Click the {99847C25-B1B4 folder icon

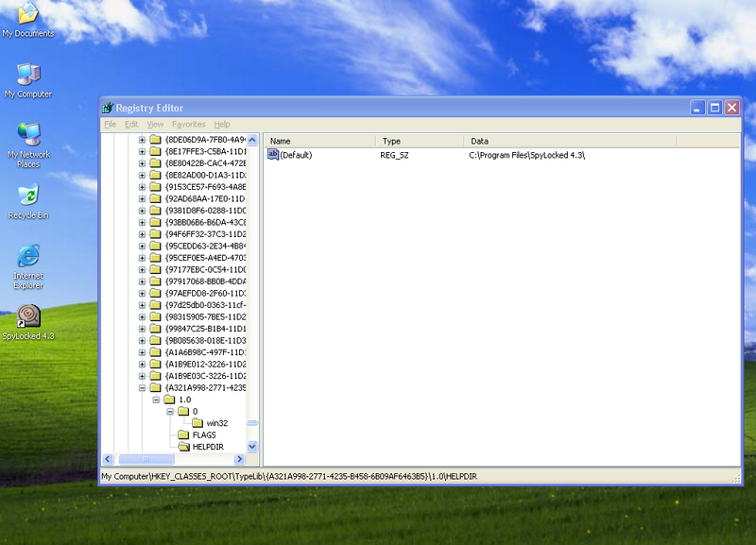[x=155, y=329]
